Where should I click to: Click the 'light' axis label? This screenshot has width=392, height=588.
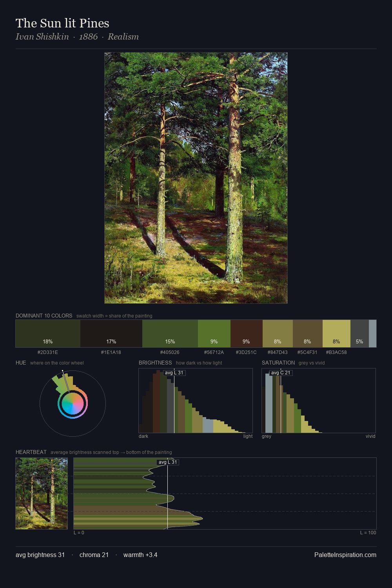tap(248, 436)
